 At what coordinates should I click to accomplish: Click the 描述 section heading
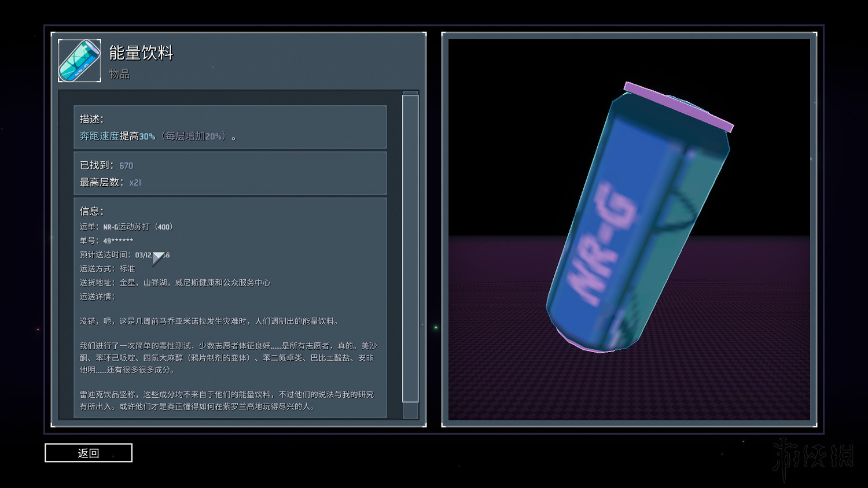tap(91, 119)
